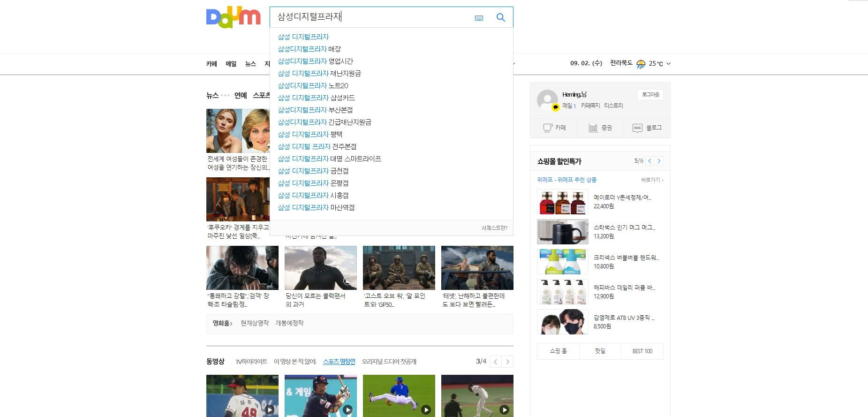868x417 pixels.
Task: Choose suggestion '삼성디지털프라자 긴급재난지원금'
Action: point(325,122)
